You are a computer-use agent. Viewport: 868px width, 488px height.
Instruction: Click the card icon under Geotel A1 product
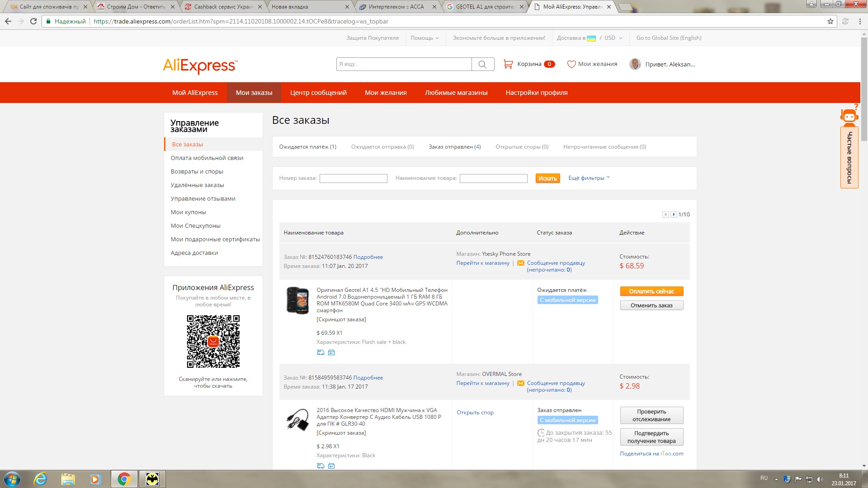coord(331,352)
